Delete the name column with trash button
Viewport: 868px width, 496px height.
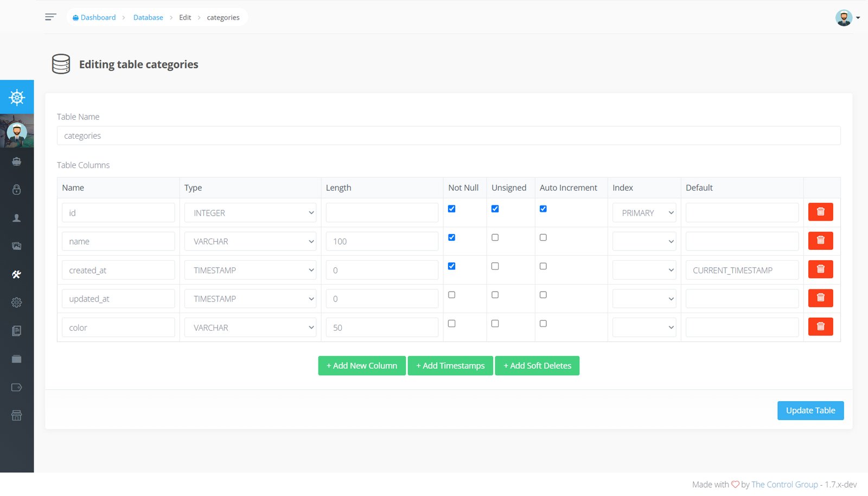(x=820, y=241)
